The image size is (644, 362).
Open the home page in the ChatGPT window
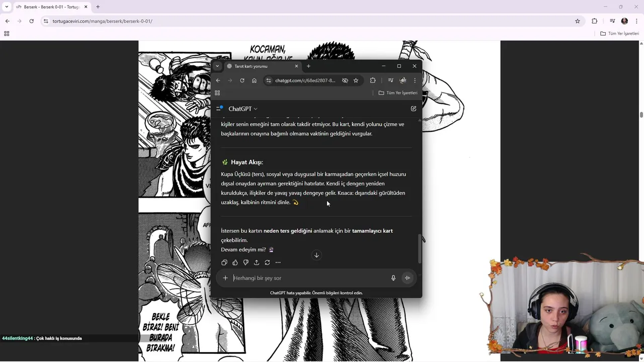tap(254, 80)
